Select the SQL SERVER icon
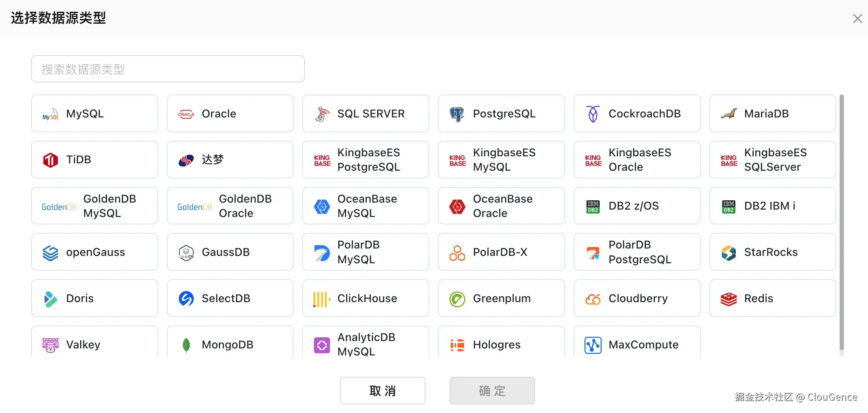The height and width of the screenshot is (413, 868). [322, 114]
